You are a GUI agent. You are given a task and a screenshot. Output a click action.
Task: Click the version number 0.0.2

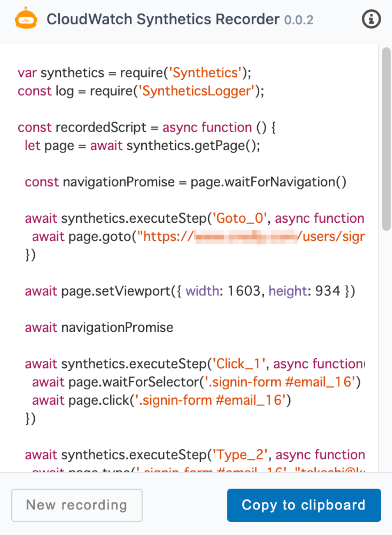[299, 20]
